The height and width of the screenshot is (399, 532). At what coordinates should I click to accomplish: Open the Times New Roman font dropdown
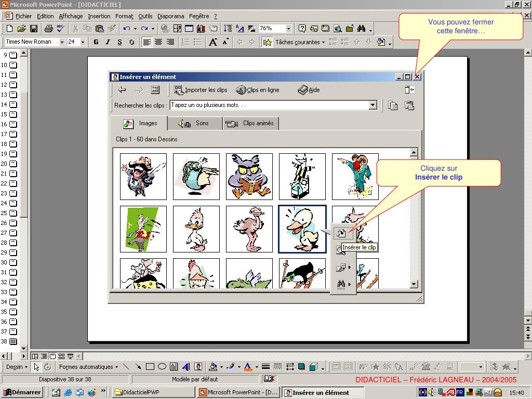click(62, 42)
